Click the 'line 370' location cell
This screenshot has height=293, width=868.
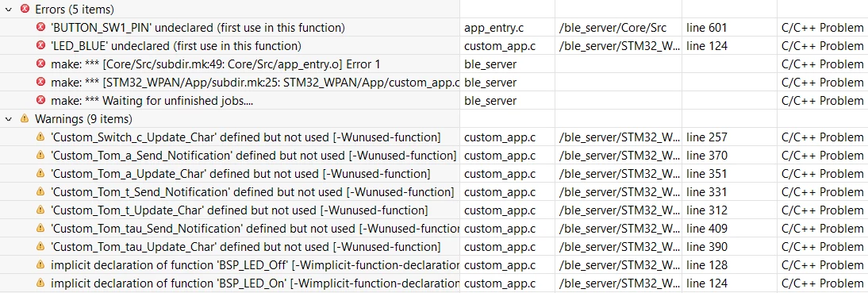pyautogui.click(x=706, y=155)
